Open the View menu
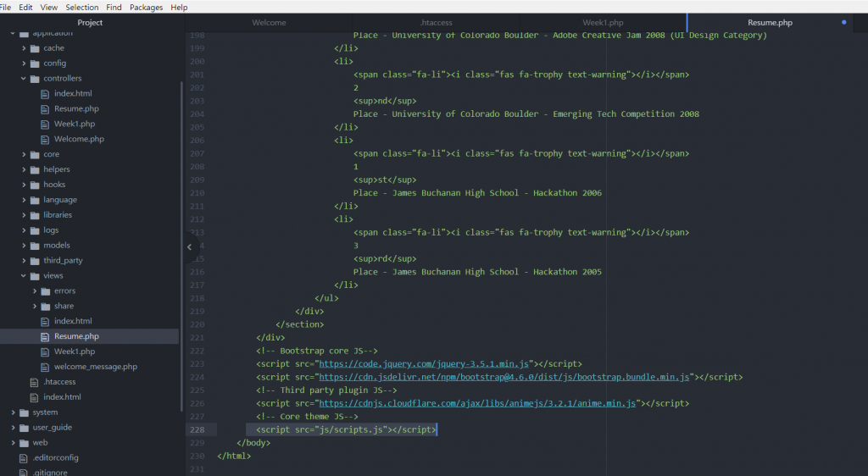 coord(48,7)
